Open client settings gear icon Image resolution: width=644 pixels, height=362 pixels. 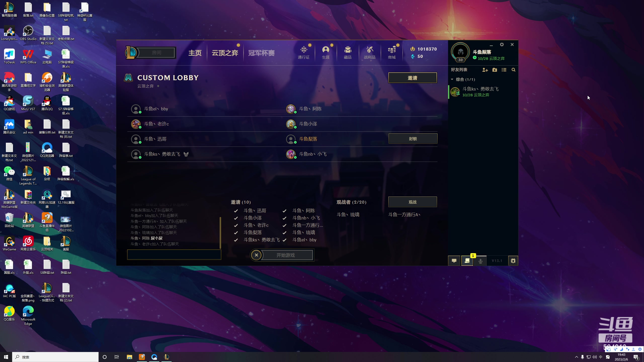[502, 44]
